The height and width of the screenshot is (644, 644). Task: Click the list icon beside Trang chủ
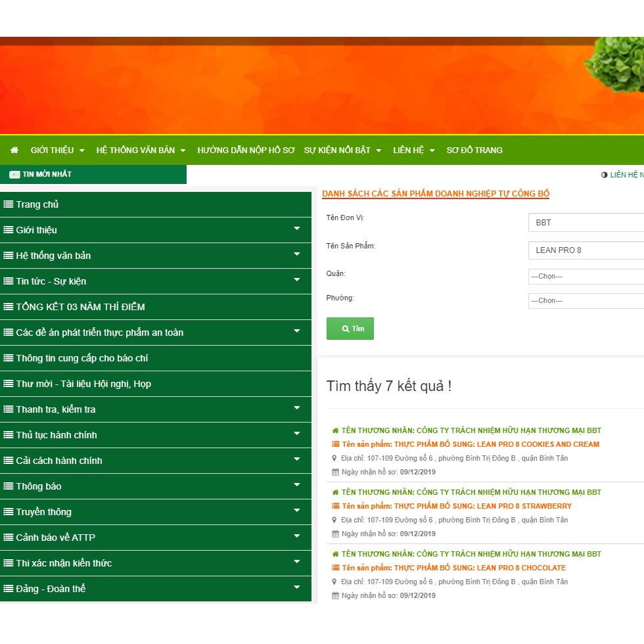click(9, 204)
